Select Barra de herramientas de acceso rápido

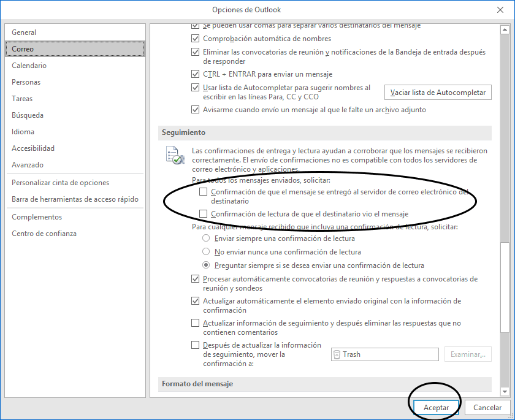(75, 199)
